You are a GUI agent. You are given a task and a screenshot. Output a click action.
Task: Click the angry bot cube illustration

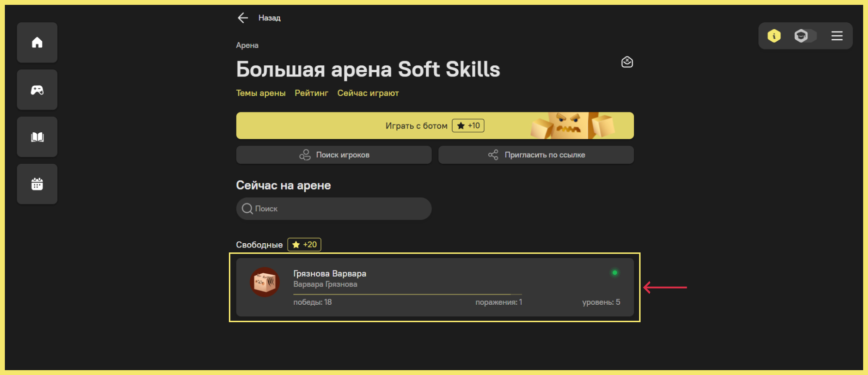572,125
